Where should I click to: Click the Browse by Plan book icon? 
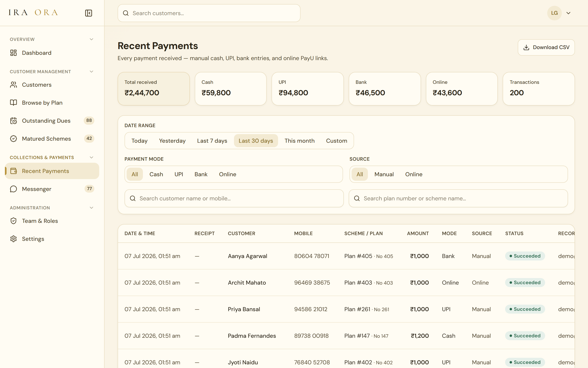coord(13,103)
